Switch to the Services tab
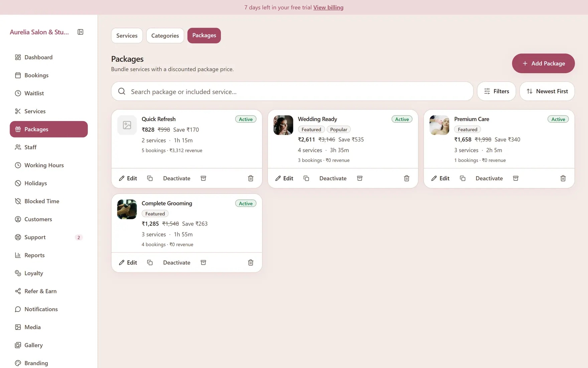The height and width of the screenshot is (368, 588). [x=127, y=35]
